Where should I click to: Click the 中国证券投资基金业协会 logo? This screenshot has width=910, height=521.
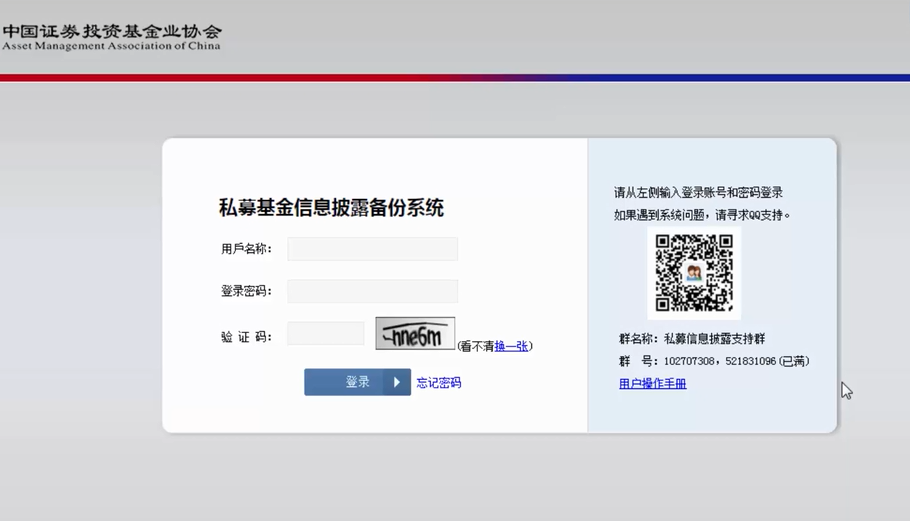(111, 30)
